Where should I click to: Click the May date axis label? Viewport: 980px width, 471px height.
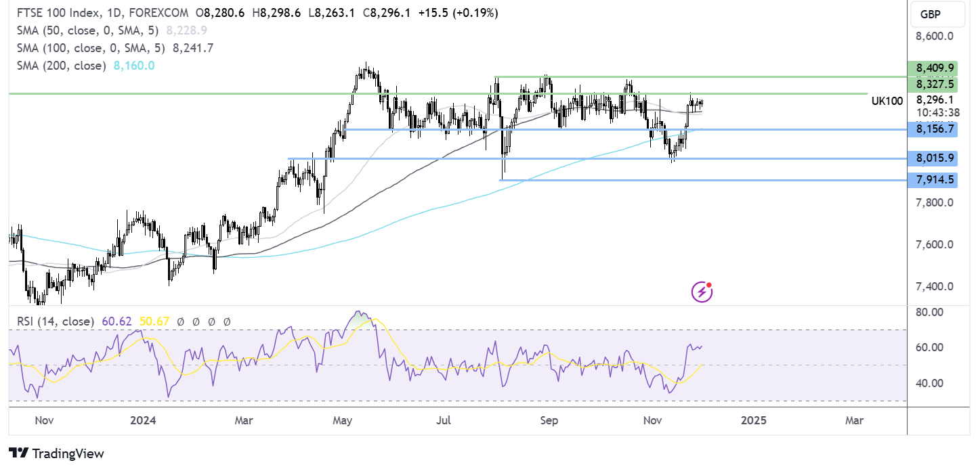(343, 420)
